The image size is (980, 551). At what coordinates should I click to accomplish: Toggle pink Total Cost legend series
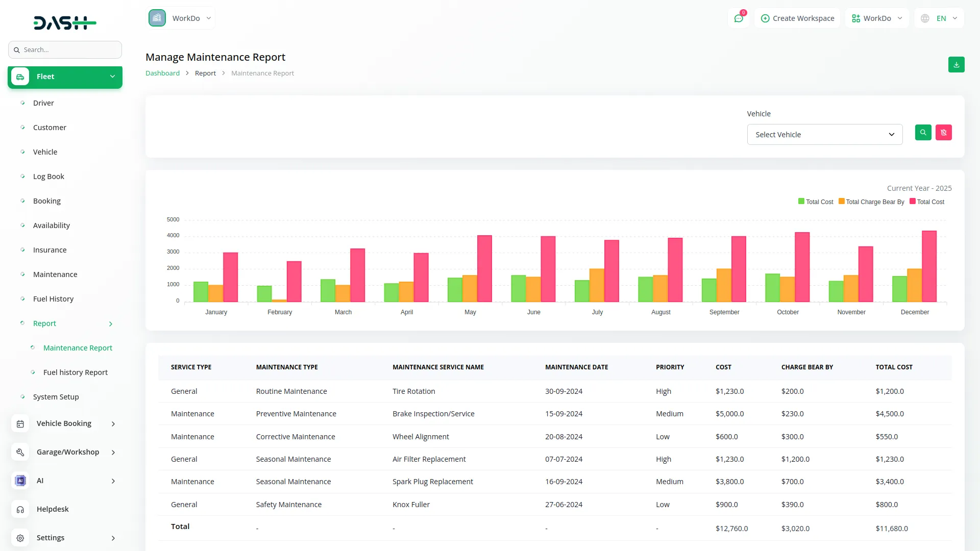(927, 202)
